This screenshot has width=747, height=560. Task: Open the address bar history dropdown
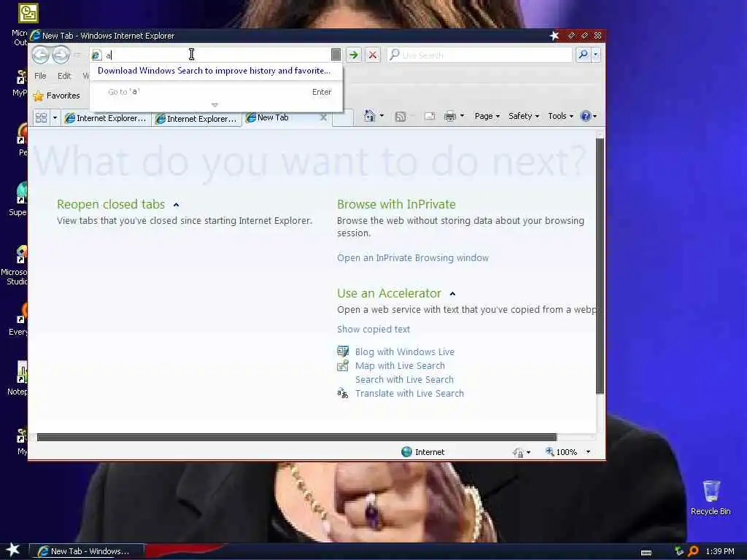pos(336,55)
